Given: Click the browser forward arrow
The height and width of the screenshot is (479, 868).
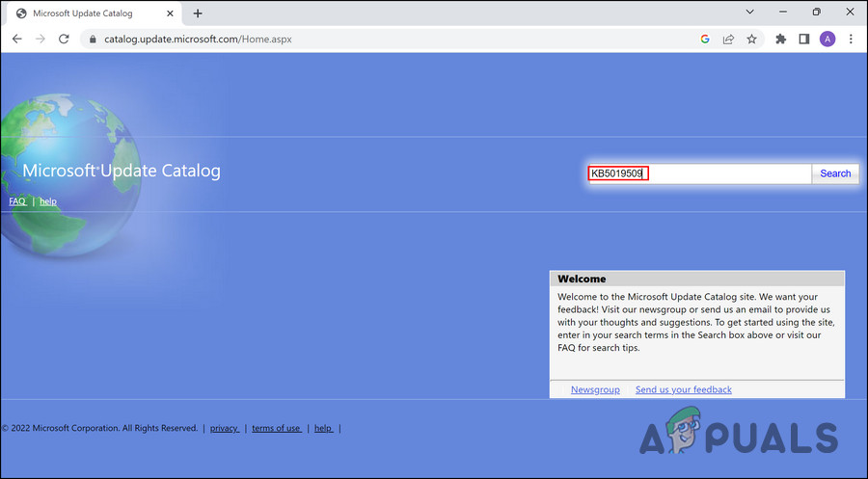Looking at the screenshot, I should tap(41, 40).
